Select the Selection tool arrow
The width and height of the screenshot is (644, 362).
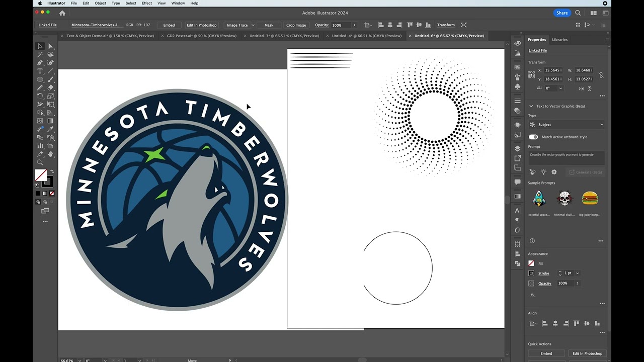[x=40, y=46]
